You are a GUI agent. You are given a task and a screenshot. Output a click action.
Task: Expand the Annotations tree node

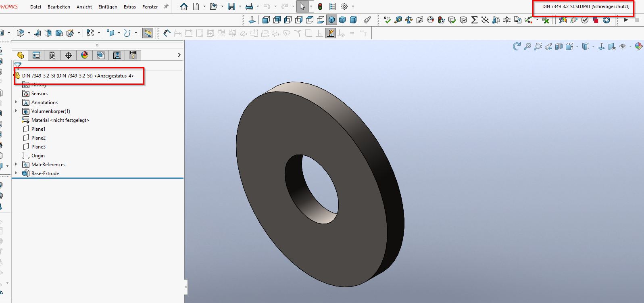tap(16, 102)
